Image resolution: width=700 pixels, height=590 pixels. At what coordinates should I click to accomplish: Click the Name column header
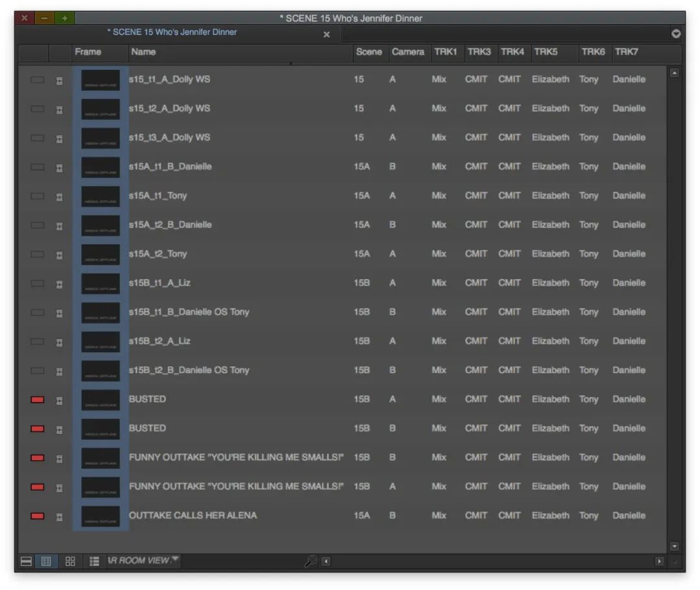pyautogui.click(x=143, y=52)
